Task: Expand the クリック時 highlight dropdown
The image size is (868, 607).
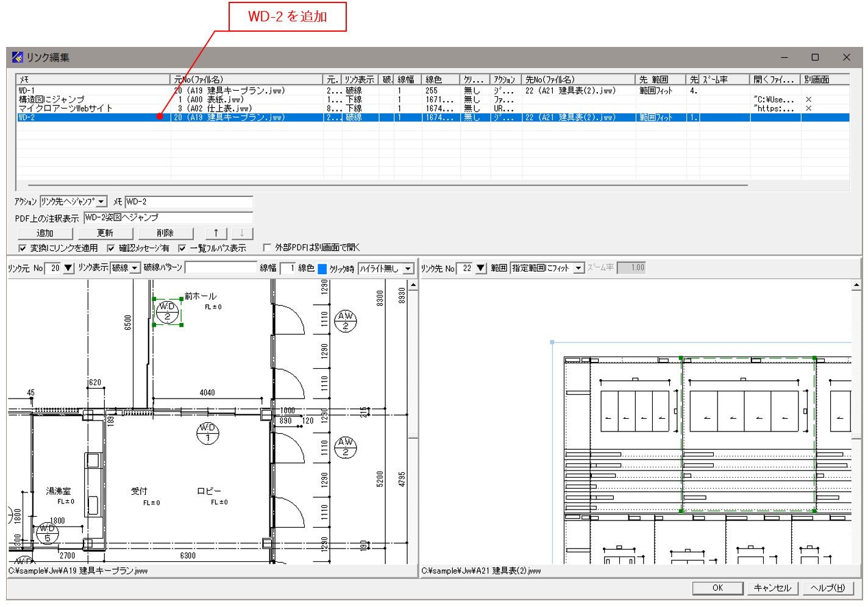Action: pos(408,269)
